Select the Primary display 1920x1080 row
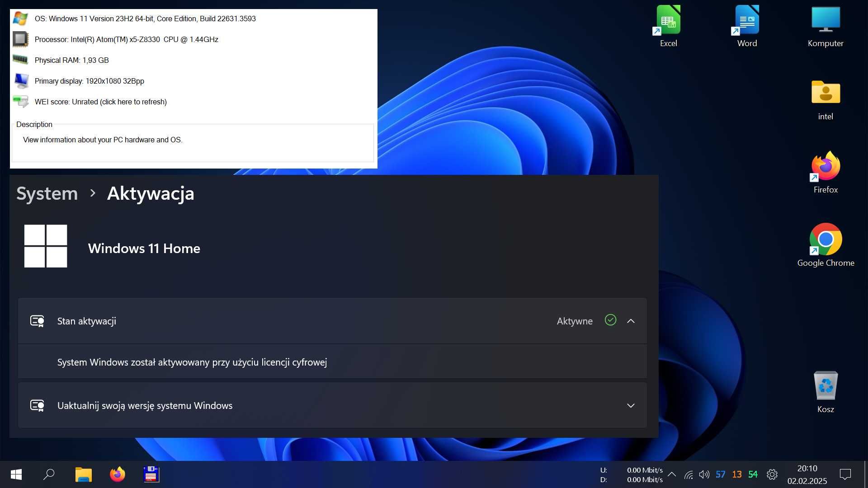This screenshot has height=488, width=868. 90,81
